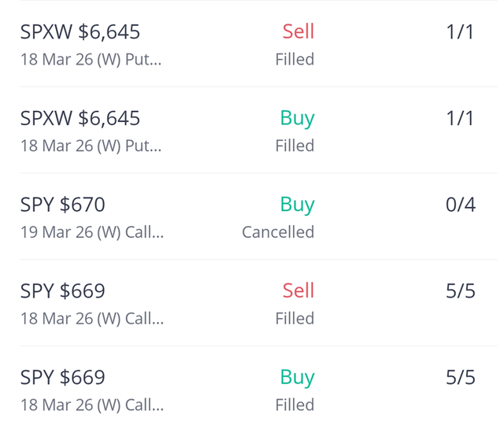
Task: Select the SPY $670 order title
Action: [63, 205]
